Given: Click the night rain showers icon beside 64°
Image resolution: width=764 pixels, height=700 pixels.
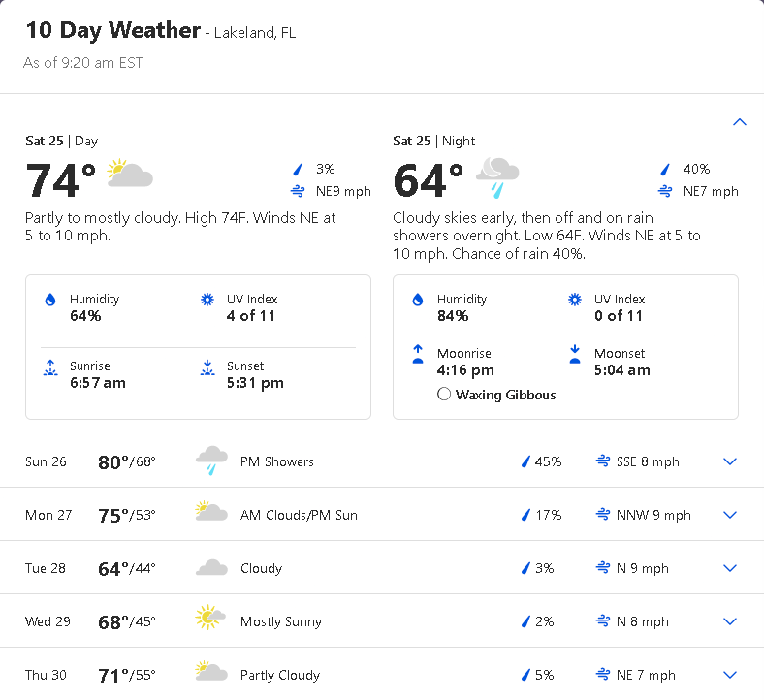Looking at the screenshot, I should coord(497,176).
